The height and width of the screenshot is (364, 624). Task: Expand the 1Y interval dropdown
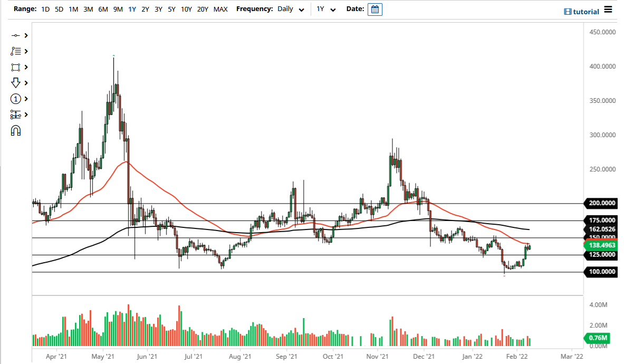tap(325, 9)
